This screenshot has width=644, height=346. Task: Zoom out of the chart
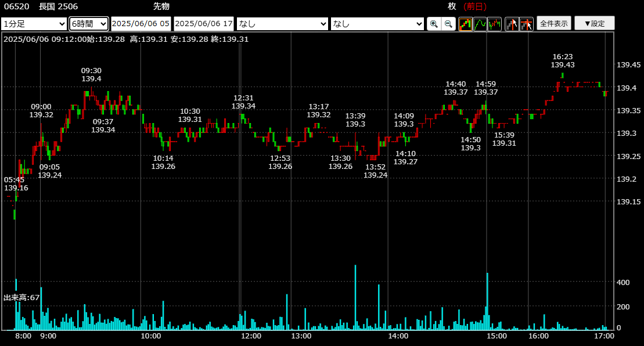(x=448, y=24)
